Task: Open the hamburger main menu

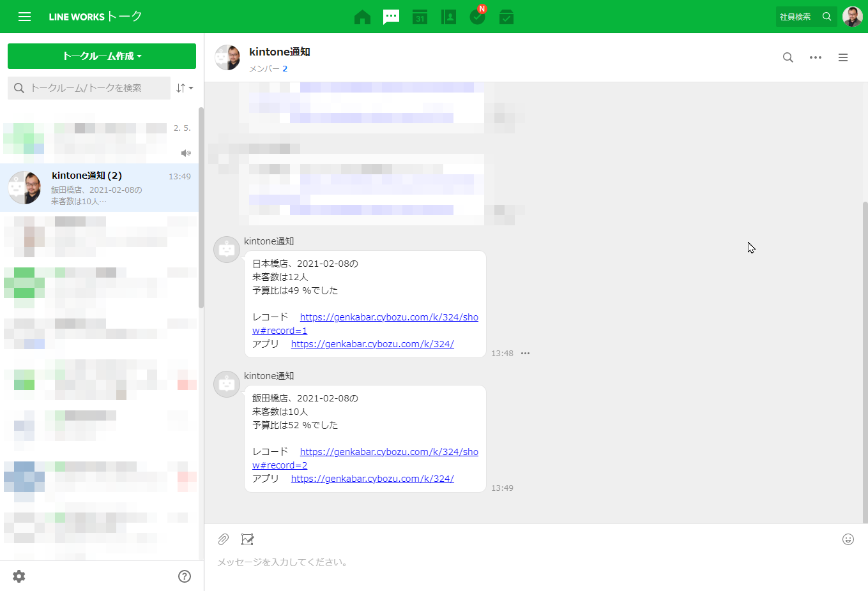Action: tap(24, 17)
